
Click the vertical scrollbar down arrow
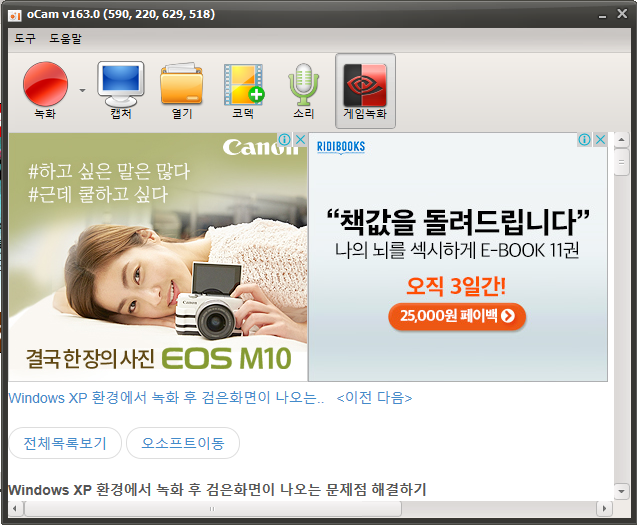pos(622,491)
